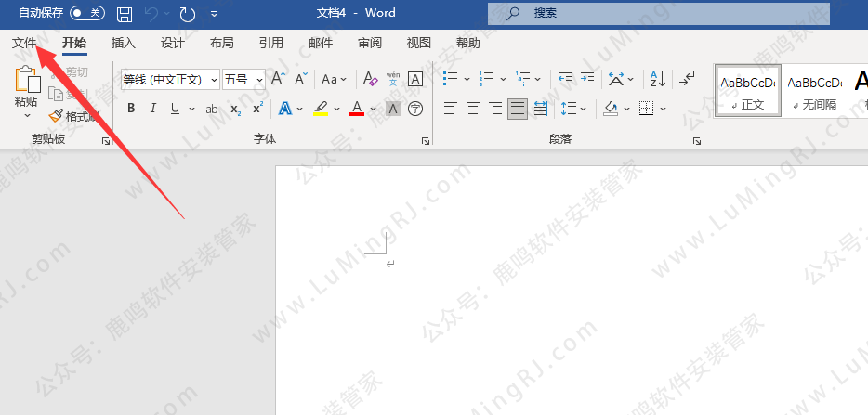The height and width of the screenshot is (415, 868).
Task: Switch to the 设计 ribbon tab
Action: tap(172, 43)
